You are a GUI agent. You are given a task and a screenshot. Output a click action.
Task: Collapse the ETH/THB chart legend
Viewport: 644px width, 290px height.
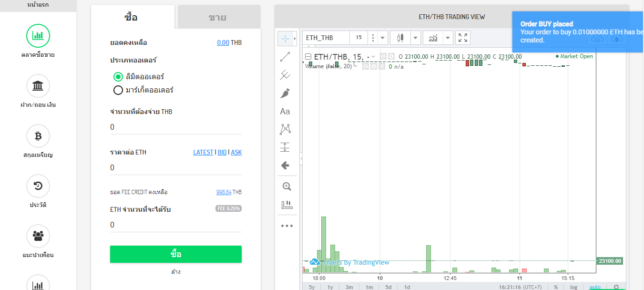308,57
